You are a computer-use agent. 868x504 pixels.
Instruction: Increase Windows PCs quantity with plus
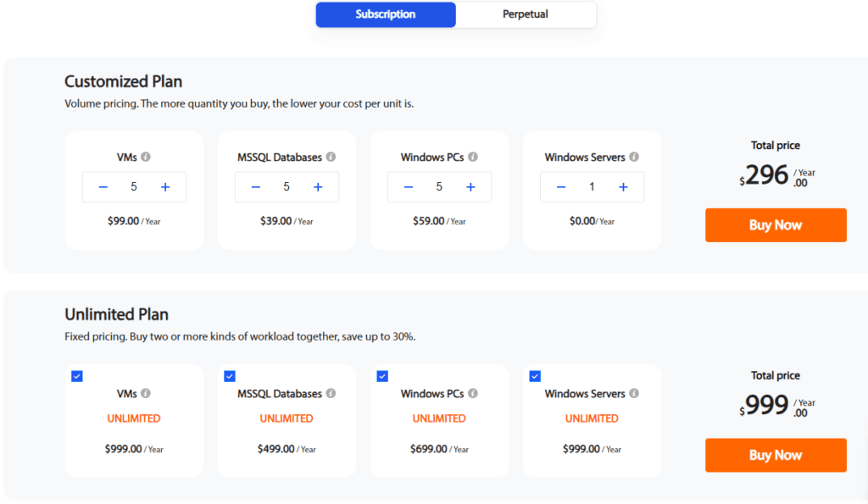point(470,187)
